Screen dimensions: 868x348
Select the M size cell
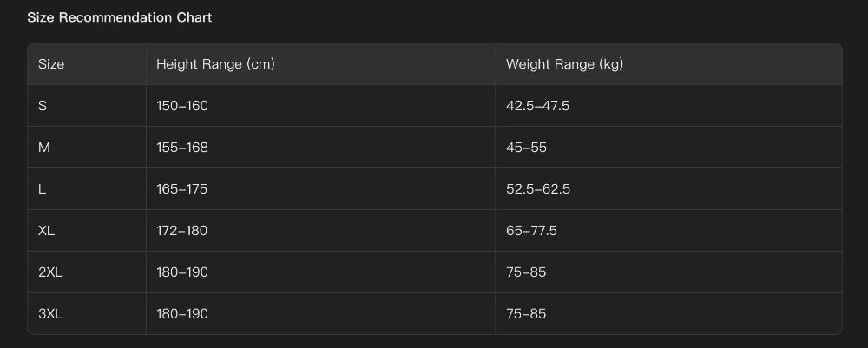(x=44, y=148)
